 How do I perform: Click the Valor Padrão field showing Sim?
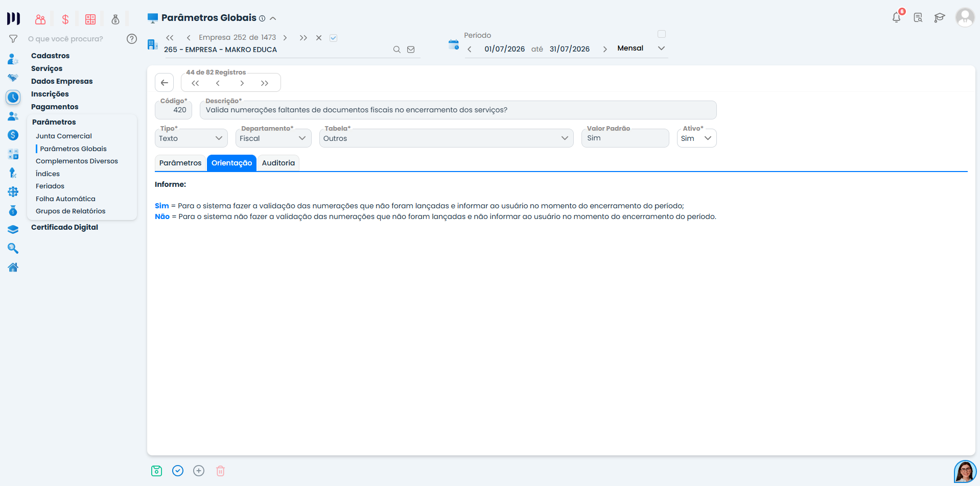click(625, 138)
